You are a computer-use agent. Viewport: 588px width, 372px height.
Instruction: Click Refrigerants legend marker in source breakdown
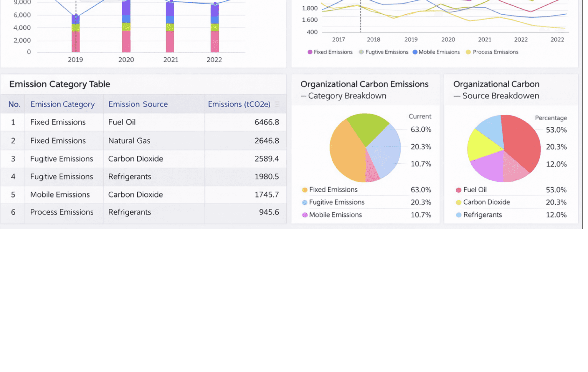click(x=458, y=215)
